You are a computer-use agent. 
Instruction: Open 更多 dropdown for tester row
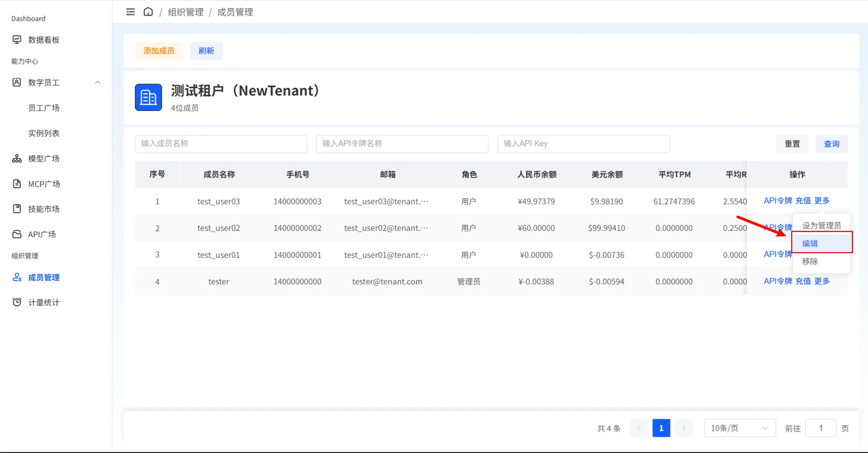pyautogui.click(x=822, y=281)
